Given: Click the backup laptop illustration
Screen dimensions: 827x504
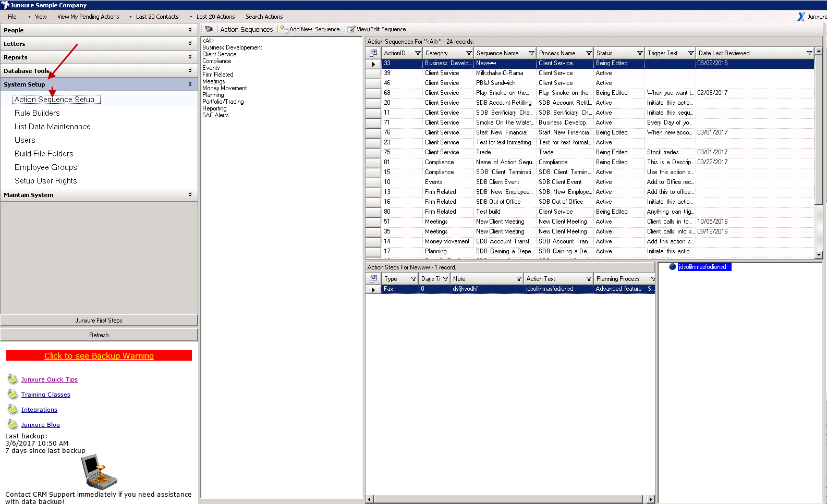Looking at the screenshot, I should (x=100, y=472).
